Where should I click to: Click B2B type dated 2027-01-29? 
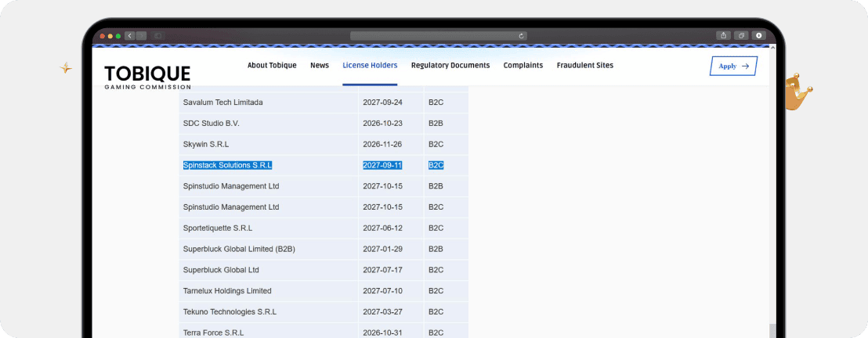436,249
